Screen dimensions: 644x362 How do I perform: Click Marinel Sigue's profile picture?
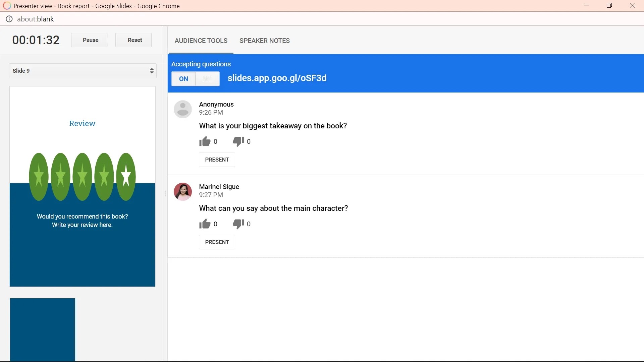(x=183, y=191)
